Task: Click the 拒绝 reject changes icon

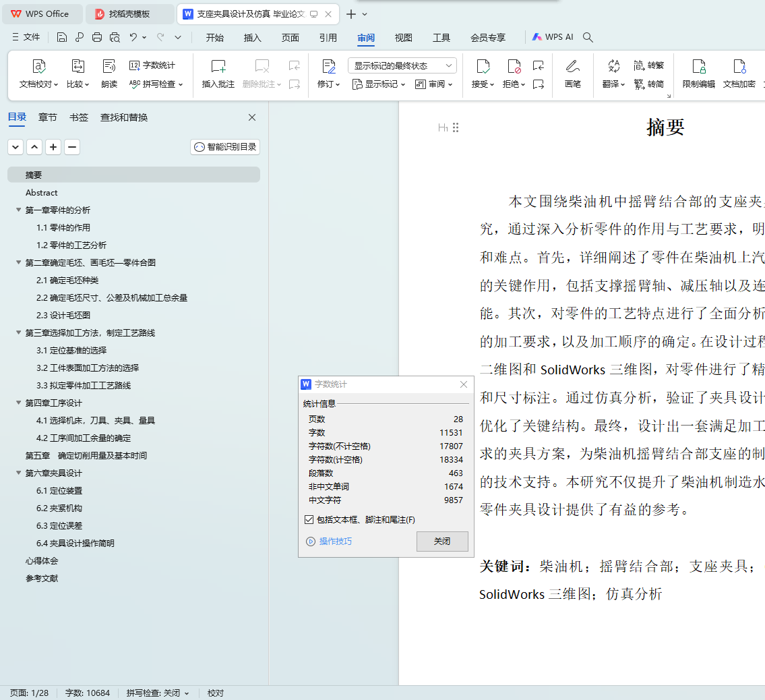Action: [x=514, y=74]
